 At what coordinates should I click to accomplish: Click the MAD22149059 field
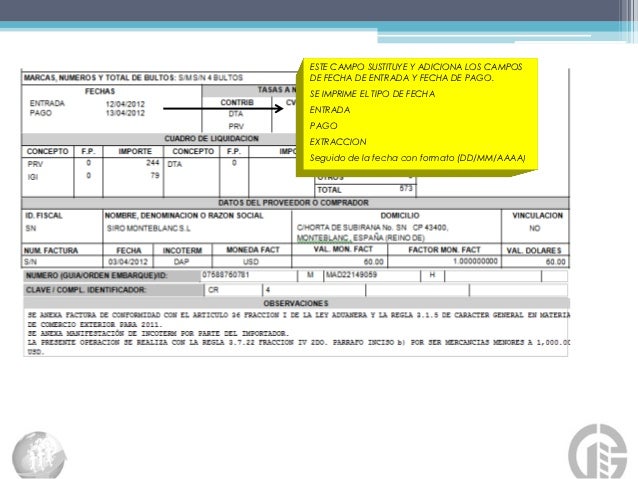point(372,276)
